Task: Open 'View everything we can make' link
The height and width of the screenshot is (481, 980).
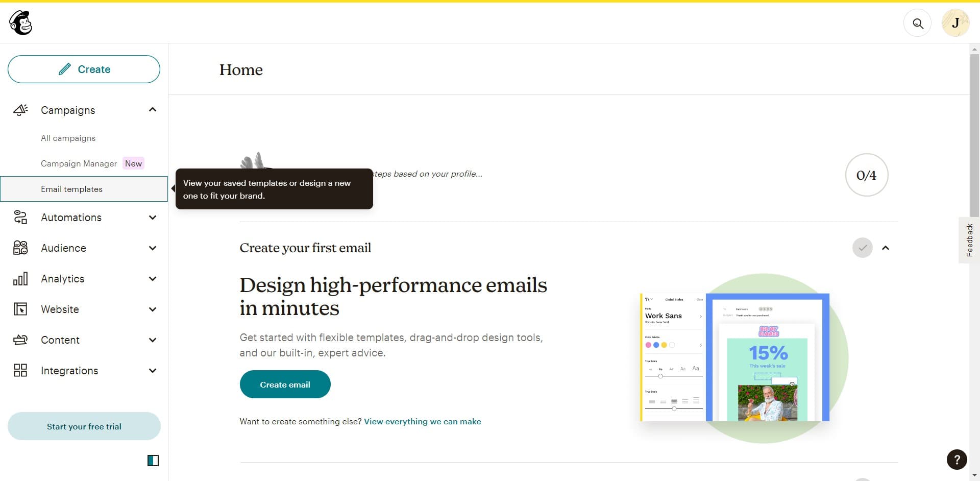Action: (x=422, y=421)
